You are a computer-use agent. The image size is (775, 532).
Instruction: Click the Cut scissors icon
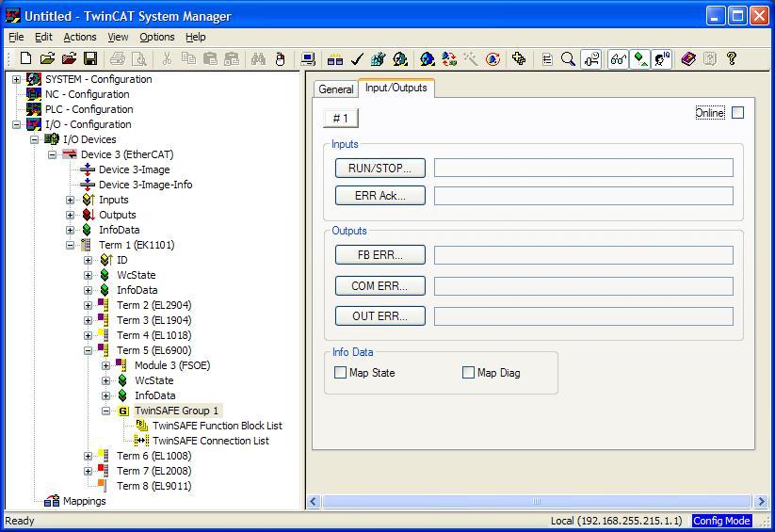[167, 58]
